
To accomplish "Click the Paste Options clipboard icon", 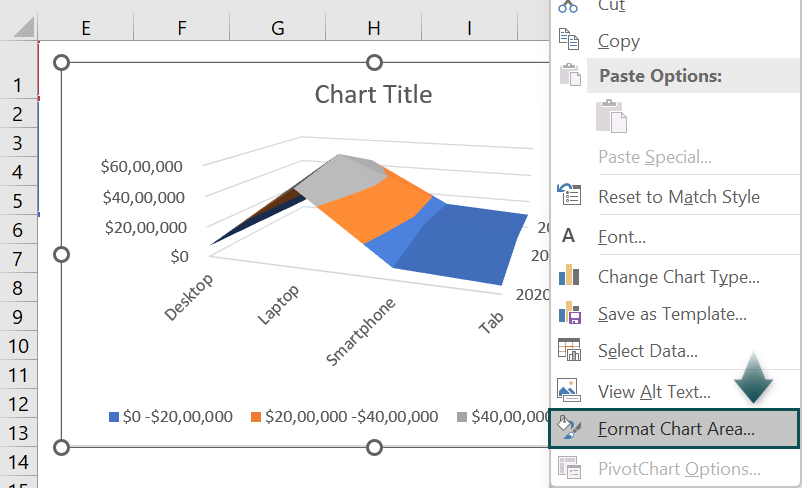I will point(570,75).
